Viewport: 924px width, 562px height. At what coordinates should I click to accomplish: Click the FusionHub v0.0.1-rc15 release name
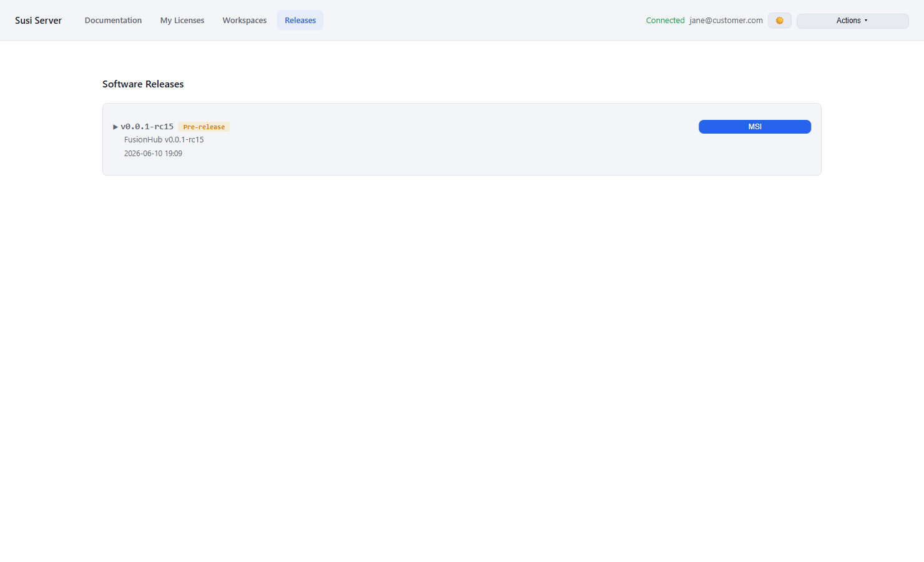click(164, 140)
